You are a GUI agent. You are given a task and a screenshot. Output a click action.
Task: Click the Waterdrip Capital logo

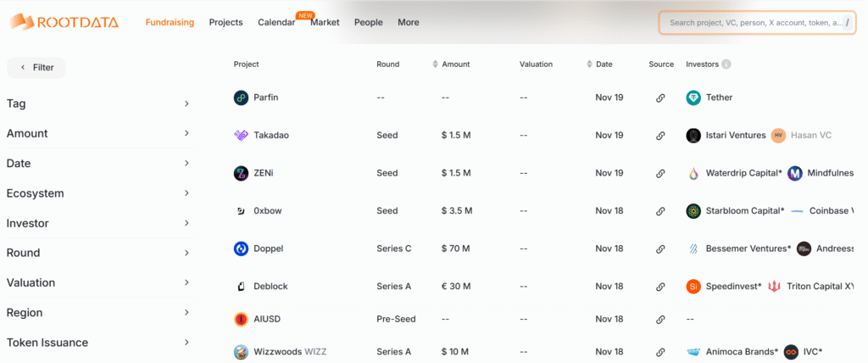pos(693,173)
